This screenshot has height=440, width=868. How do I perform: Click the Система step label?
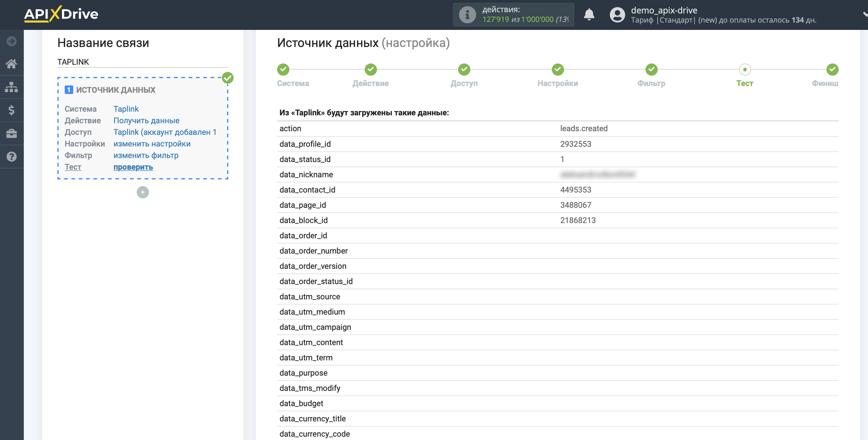coord(293,83)
